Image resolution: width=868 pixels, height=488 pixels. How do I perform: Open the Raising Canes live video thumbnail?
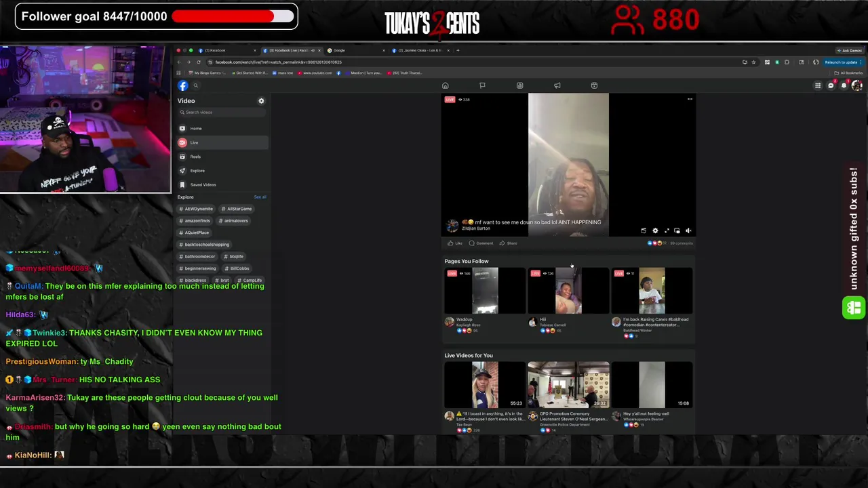pos(652,291)
